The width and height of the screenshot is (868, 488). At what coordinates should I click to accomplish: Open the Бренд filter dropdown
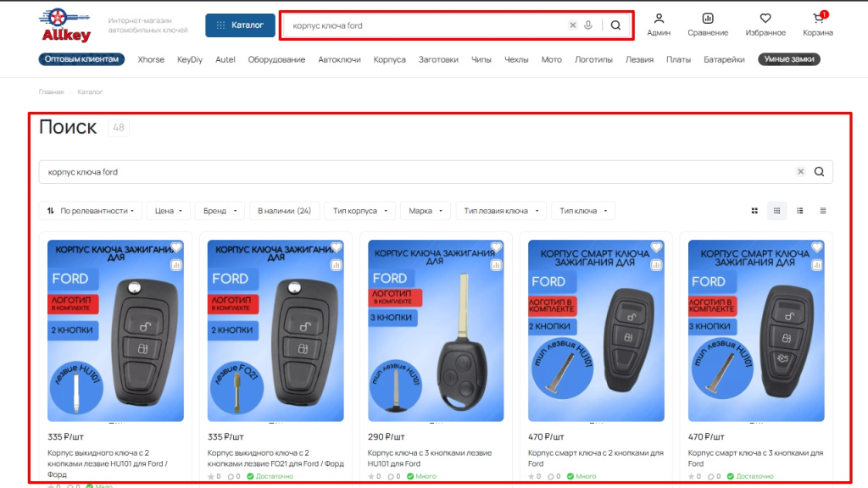pos(219,211)
